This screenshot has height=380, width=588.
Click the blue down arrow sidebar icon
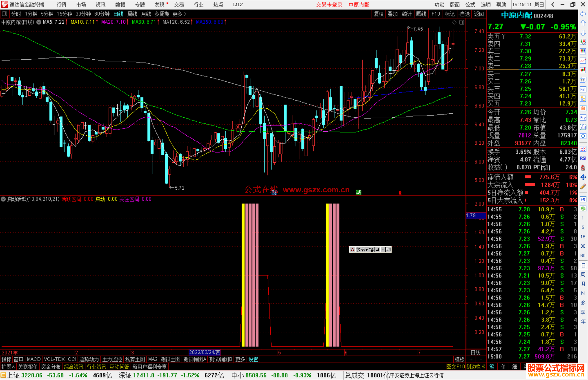(583, 33)
